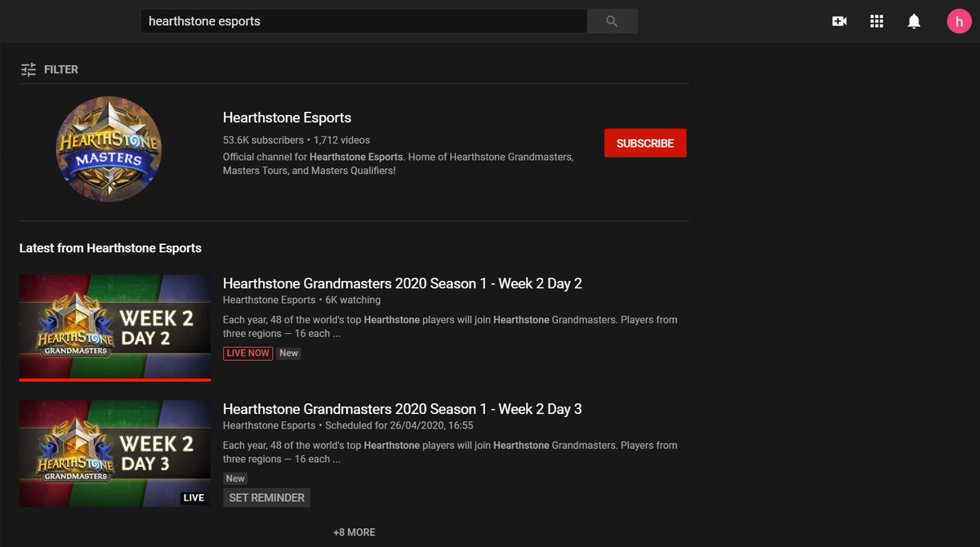Image resolution: width=980 pixels, height=547 pixels.
Task: Open the filter sliders icon
Action: [x=29, y=69]
